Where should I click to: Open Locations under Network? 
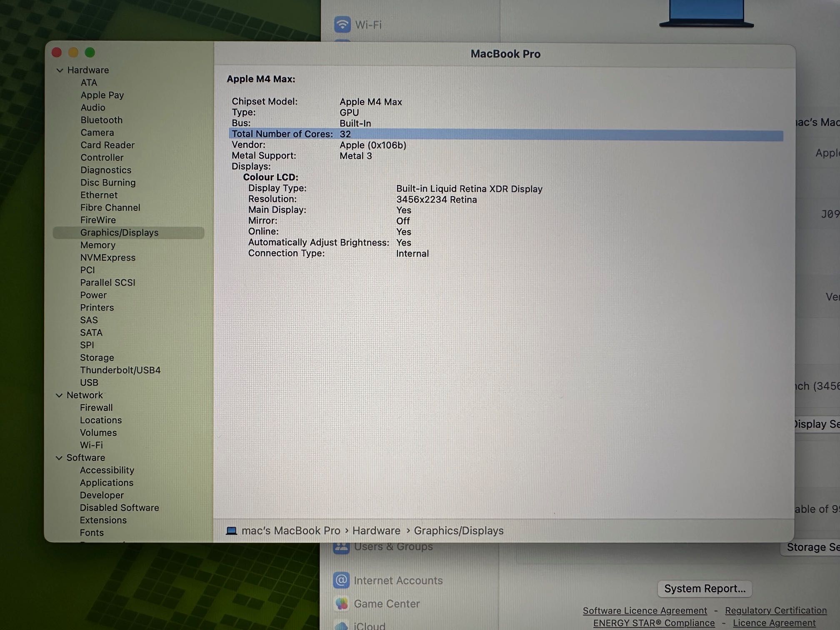click(x=101, y=420)
